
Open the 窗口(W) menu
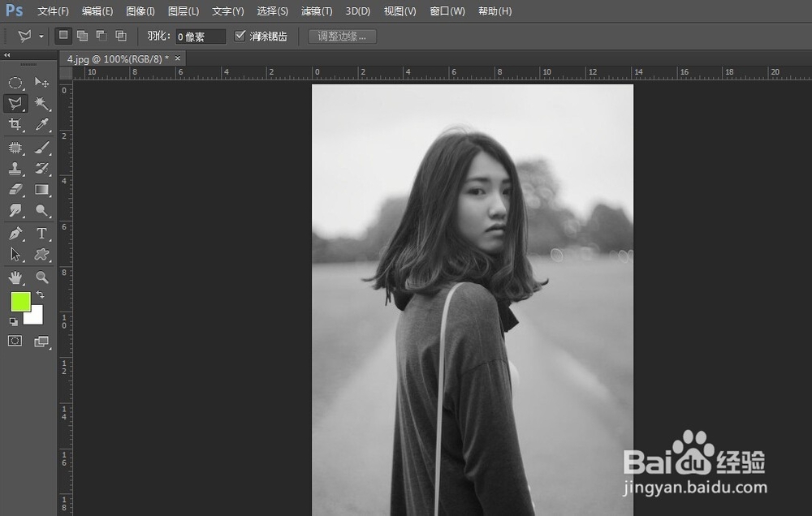(447, 11)
